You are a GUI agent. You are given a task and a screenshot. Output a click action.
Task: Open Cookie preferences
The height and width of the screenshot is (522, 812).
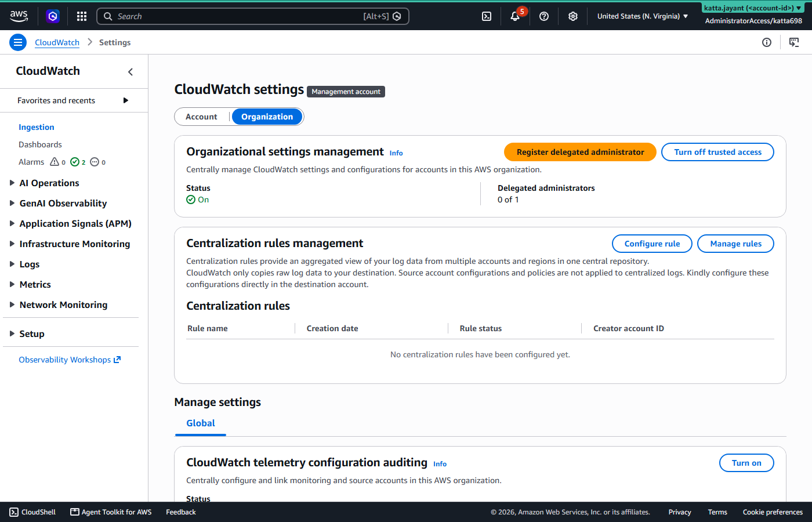pos(773,512)
